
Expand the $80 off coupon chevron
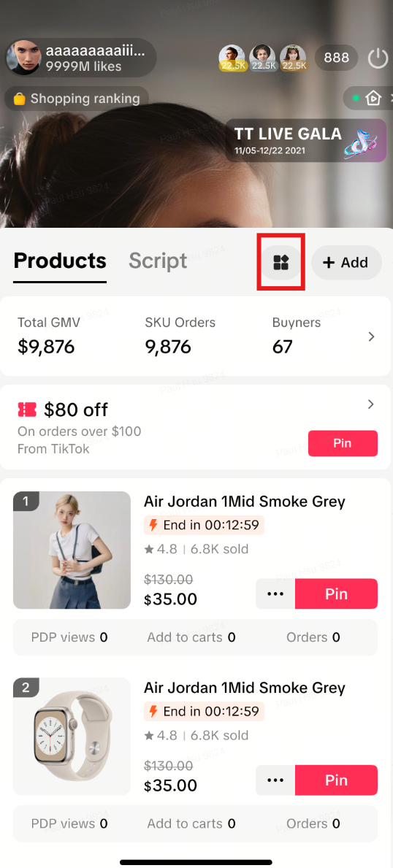[x=371, y=404]
